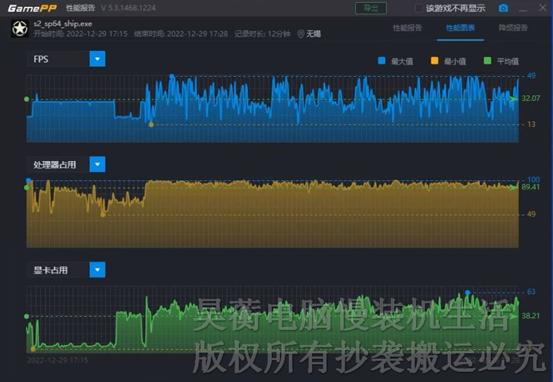The width and height of the screenshot is (553, 382).
Task: Open the third report tab on right
Action: [513, 28]
